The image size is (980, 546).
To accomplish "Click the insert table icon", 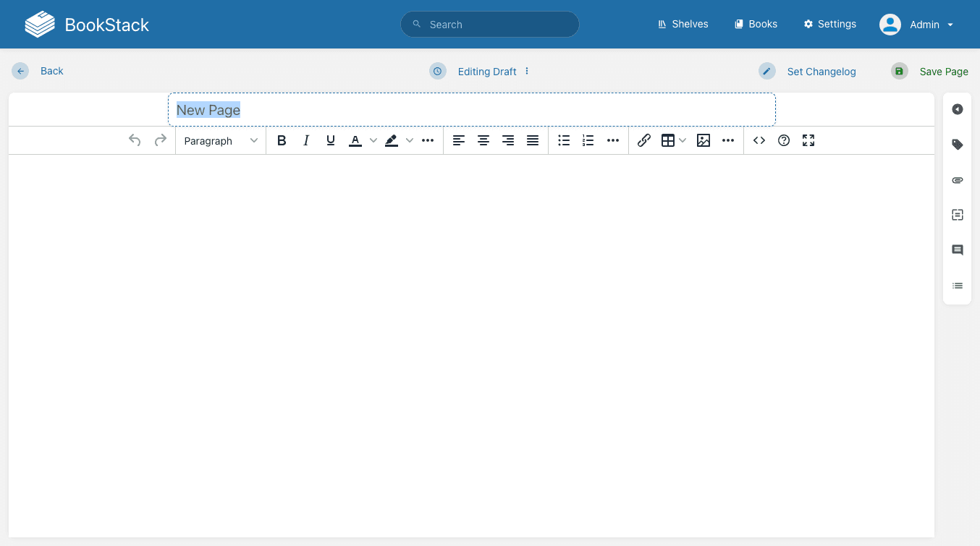I will [668, 140].
